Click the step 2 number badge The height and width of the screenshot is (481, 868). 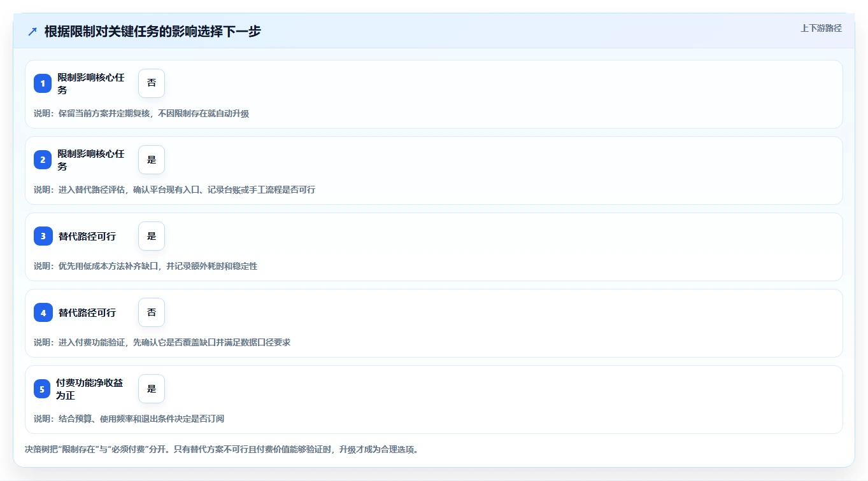43,160
